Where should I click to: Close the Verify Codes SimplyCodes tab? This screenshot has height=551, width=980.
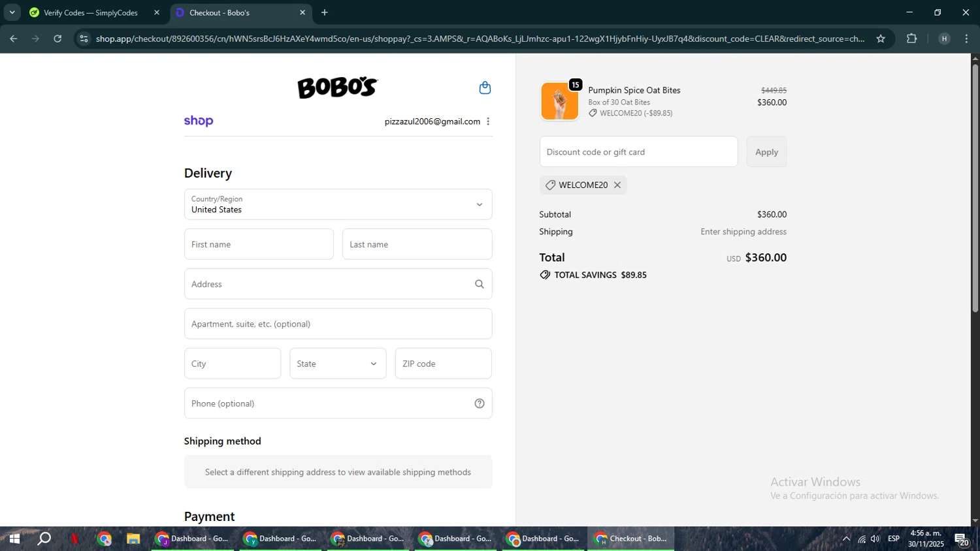157,12
